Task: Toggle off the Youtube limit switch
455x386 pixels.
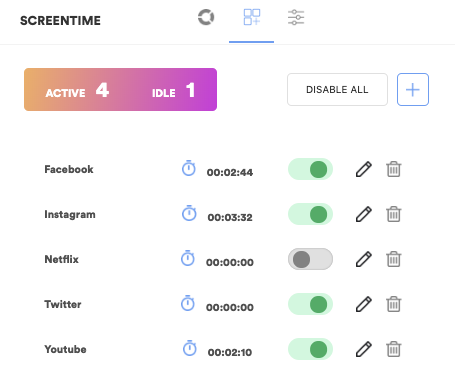Action: click(310, 349)
